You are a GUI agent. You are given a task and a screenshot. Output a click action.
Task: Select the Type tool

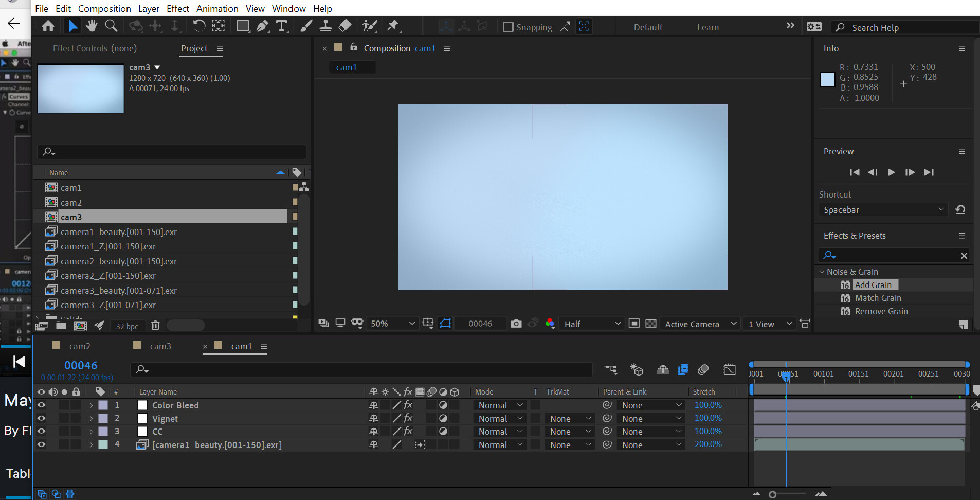(x=281, y=26)
